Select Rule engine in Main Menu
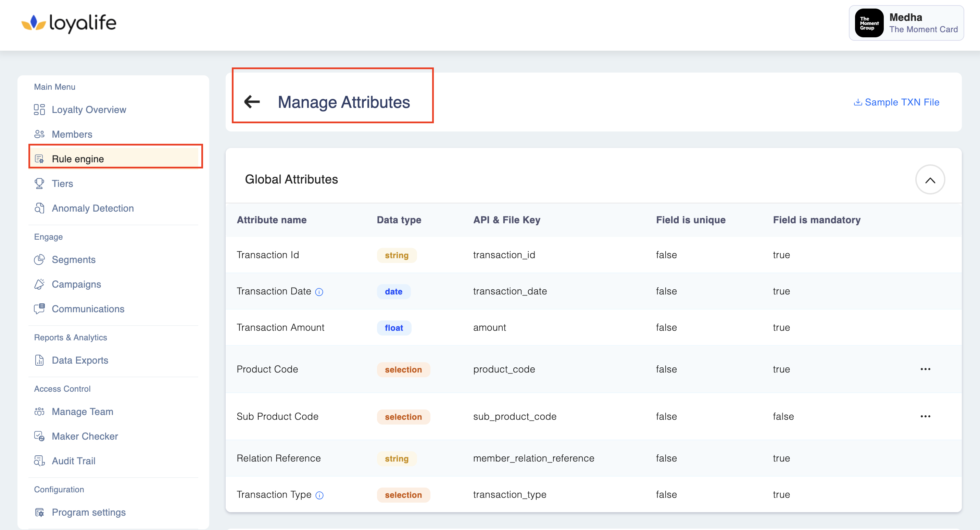The height and width of the screenshot is (530, 980). (x=78, y=159)
